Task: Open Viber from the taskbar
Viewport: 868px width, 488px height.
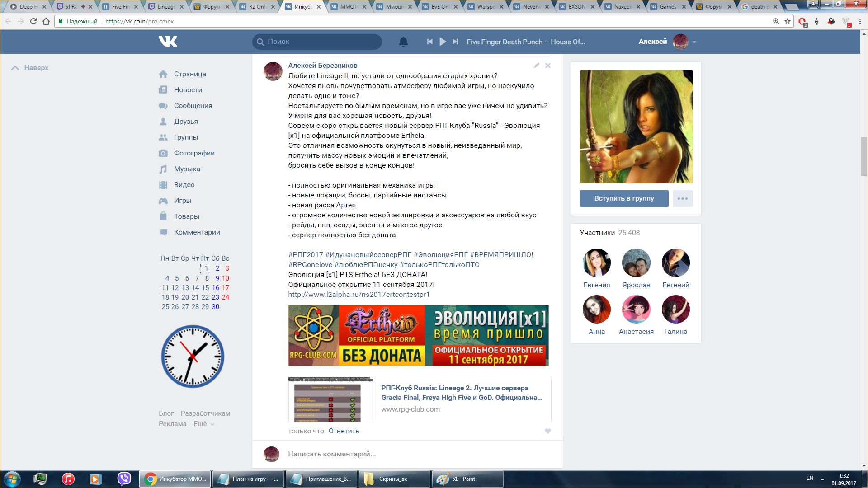Action: coord(124,479)
